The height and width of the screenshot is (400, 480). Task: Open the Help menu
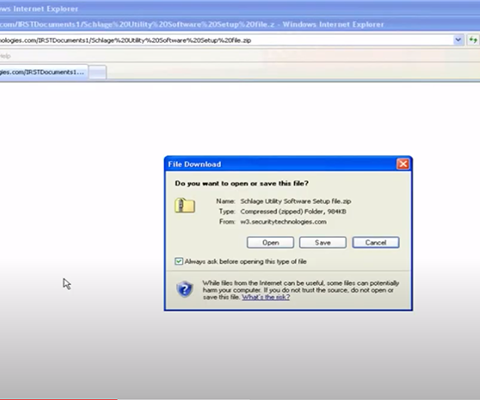5,56
